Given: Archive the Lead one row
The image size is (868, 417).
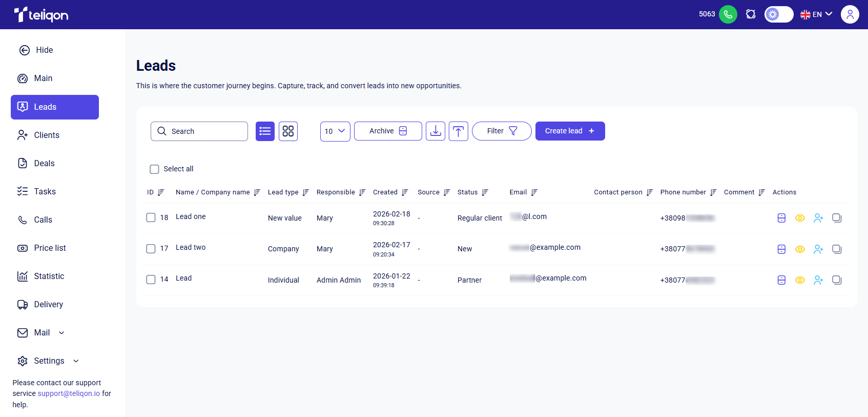Looking at the screenshot, I should point(781,218).
